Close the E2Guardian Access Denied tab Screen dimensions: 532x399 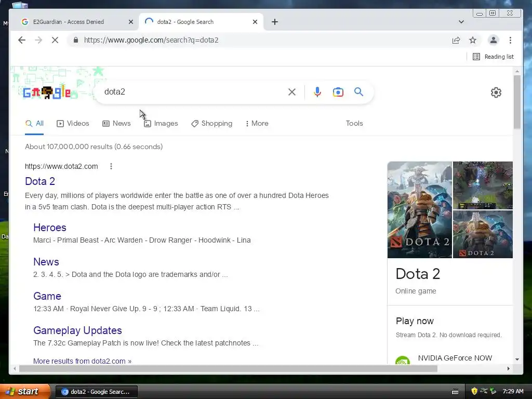point(131,22)
